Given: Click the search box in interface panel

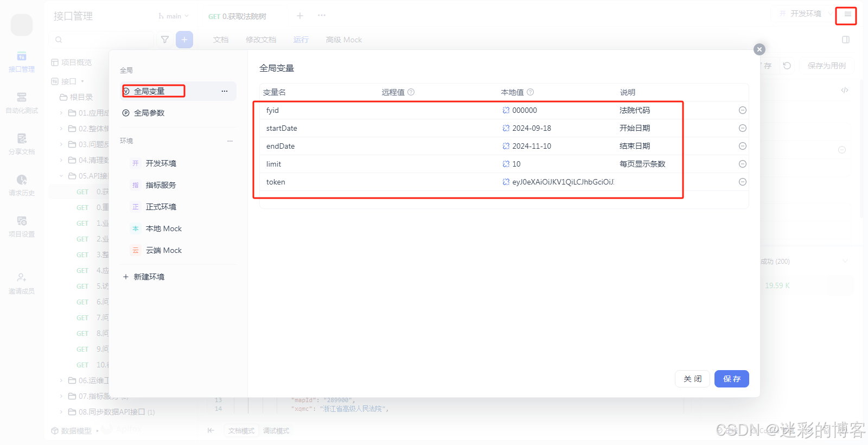Looking at the screenshot, I should (x=101, y=40).
